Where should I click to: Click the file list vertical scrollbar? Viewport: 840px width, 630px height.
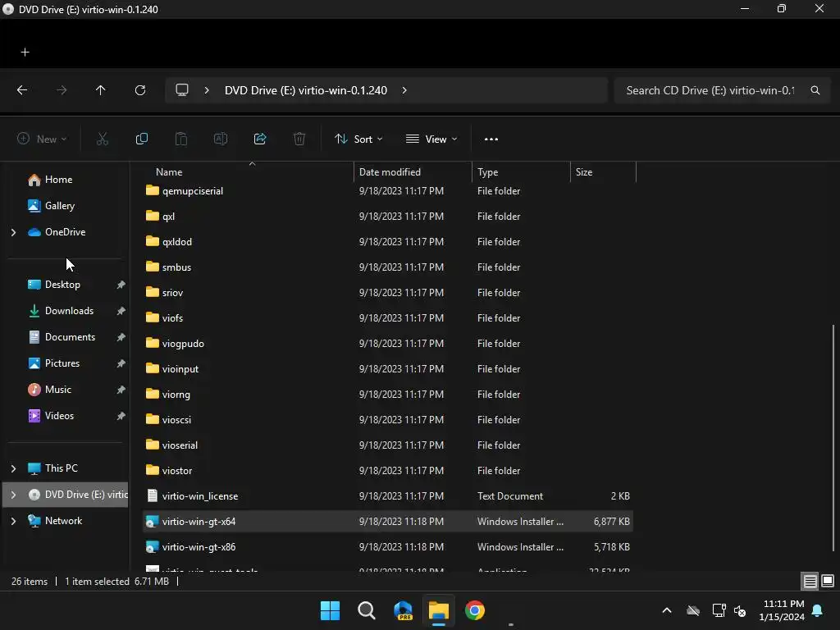coord(833,437)
